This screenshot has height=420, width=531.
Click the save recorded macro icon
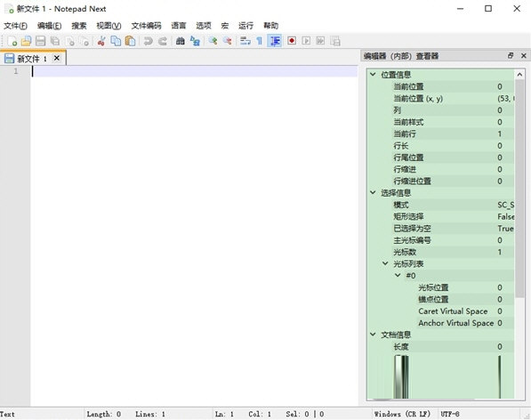click(x=335, y=41)
